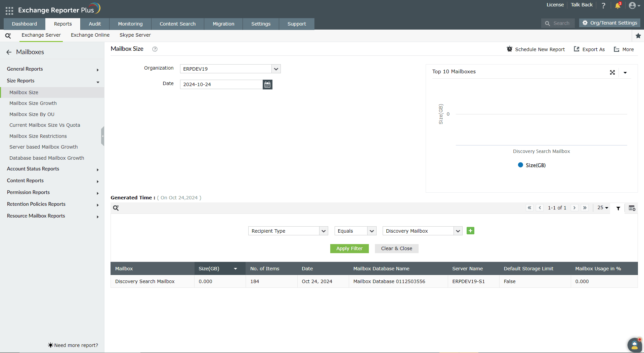The height and width of the screenshot is (353, 644).
Task: Click Clear & Close button
Action: coord(396,248)
